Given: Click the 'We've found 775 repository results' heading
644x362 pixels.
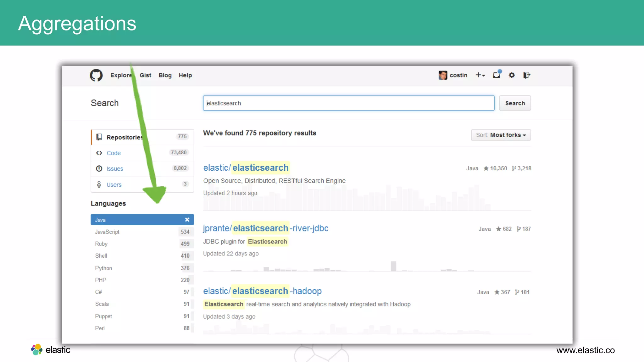Looking at the screenshot, I should click(x=260, y=133).
